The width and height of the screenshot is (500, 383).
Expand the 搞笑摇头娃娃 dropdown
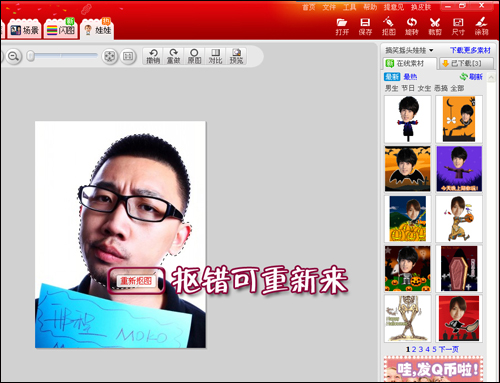pyautogui.click(x=409, y=50)
